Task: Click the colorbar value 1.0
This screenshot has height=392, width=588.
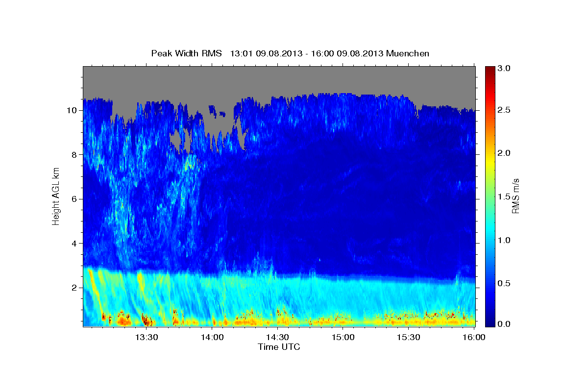Action: coord(505,240)
